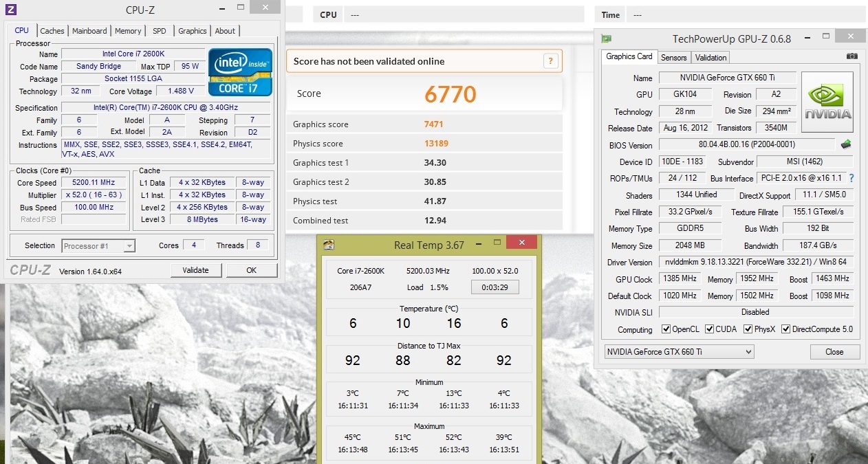The image size is (868, 464).
Task: Click the BIOS save chip icon
Action: click(846, 144)
